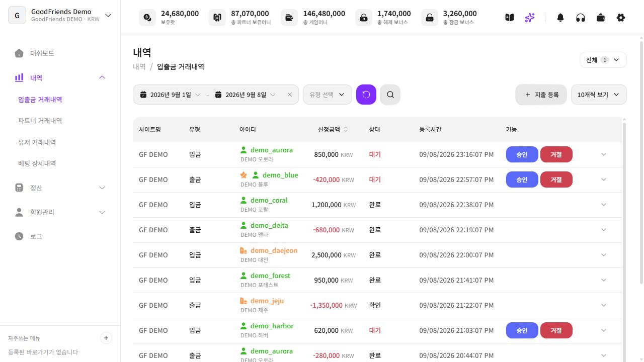Screen dimensions: 644x362
Task: Reject demo_blue withdrawal with 거절
Action: (556, 179)
